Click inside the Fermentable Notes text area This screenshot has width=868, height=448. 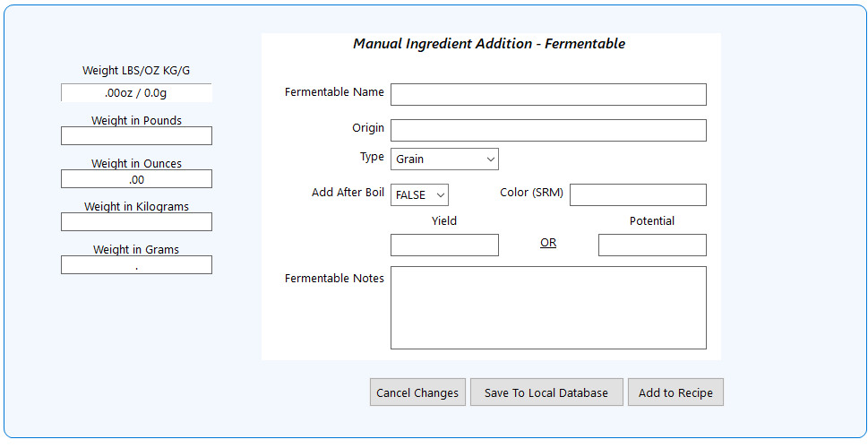coord(548,307)
